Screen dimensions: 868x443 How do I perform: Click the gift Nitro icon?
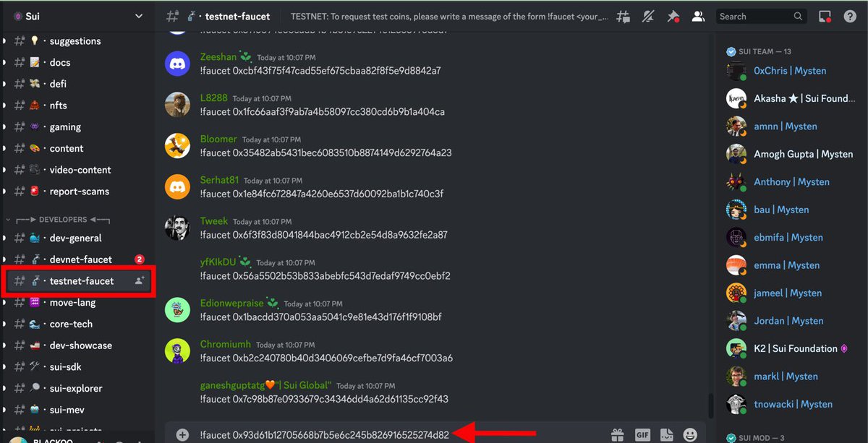coord(618,434)
